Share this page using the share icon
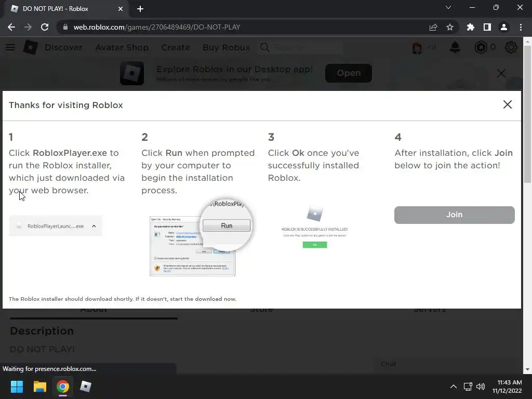Viewport: 532px width, 399px height. pyautogui.click(x=433, y=27)
